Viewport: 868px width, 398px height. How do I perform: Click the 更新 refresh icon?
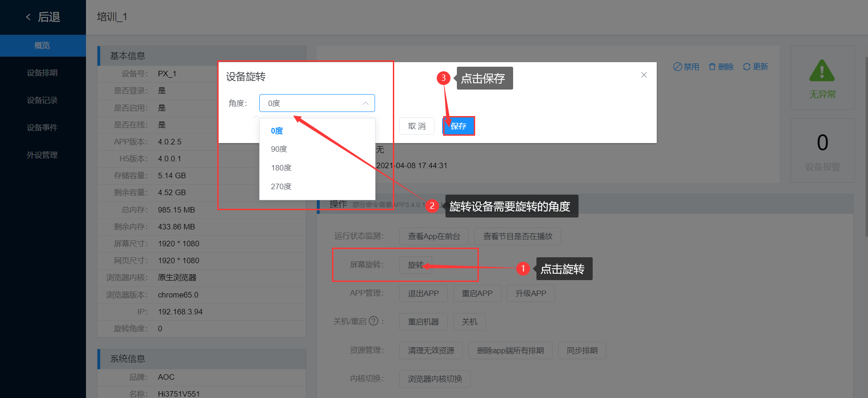(x=747, y=67)
